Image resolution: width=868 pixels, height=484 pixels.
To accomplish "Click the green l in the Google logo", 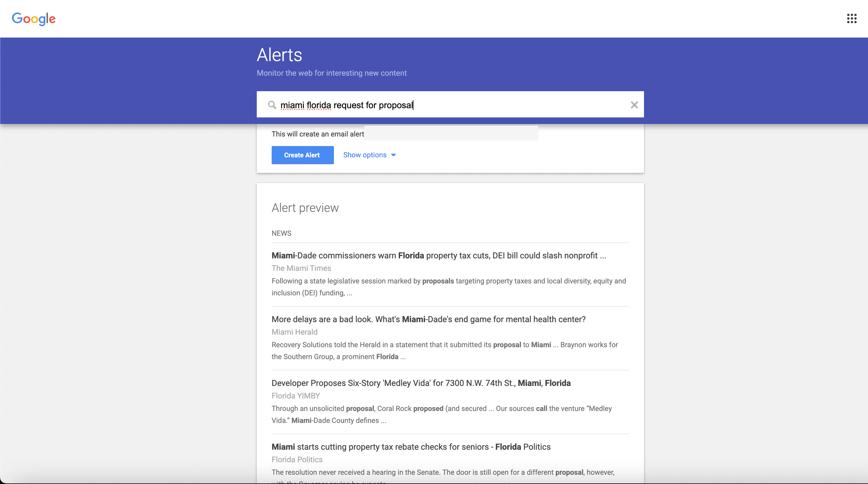I will pos(48,18).
